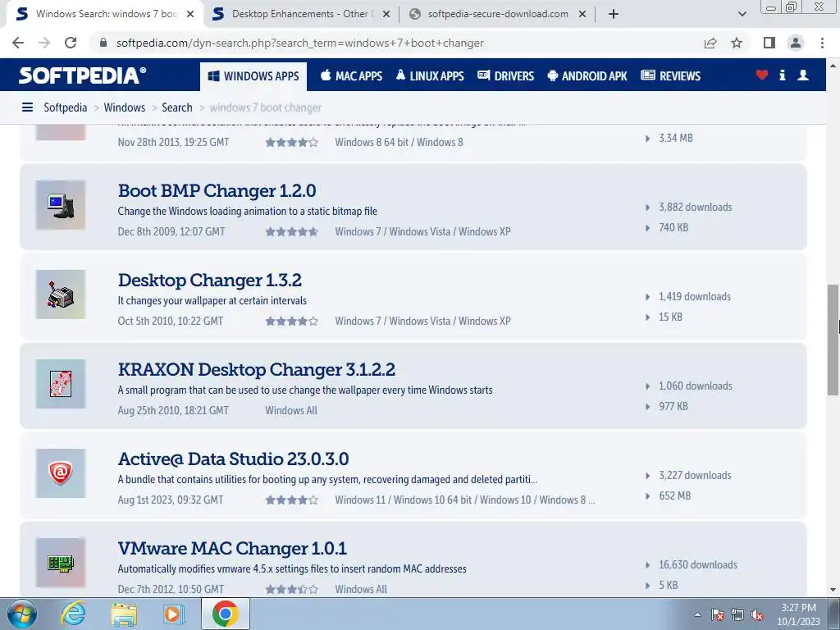
Task: Close the Desktop Enhancements tab
Action: coord(386,14)
